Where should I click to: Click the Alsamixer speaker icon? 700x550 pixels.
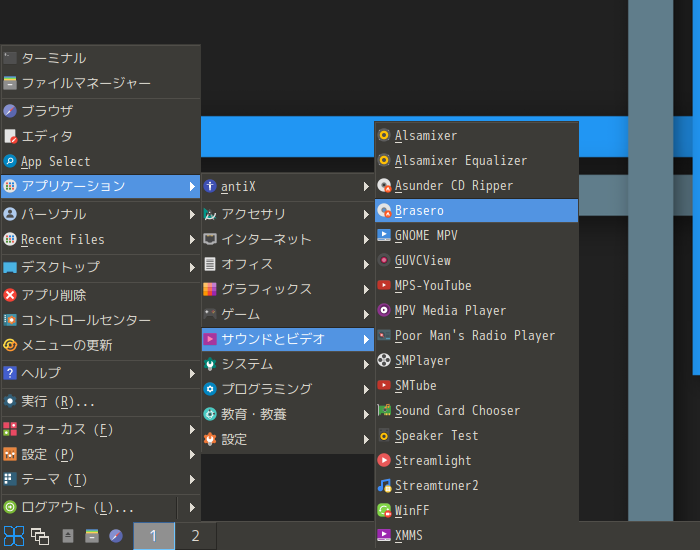pos(384,135)
